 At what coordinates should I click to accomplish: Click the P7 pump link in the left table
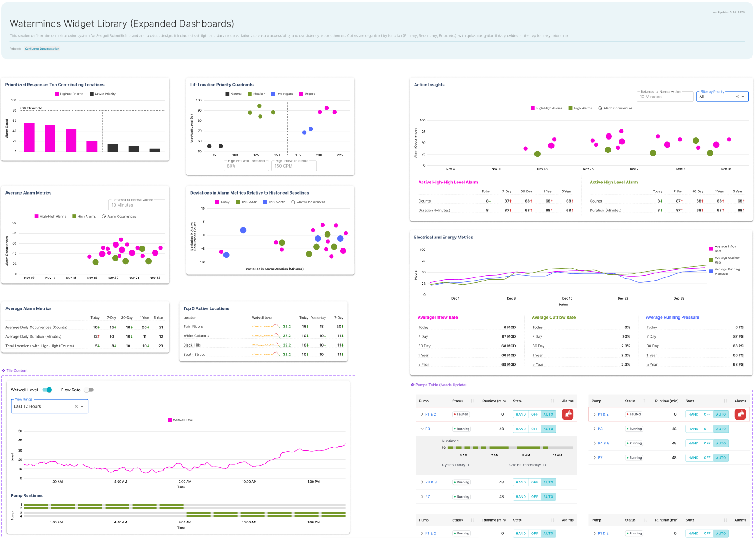(427, 497)
